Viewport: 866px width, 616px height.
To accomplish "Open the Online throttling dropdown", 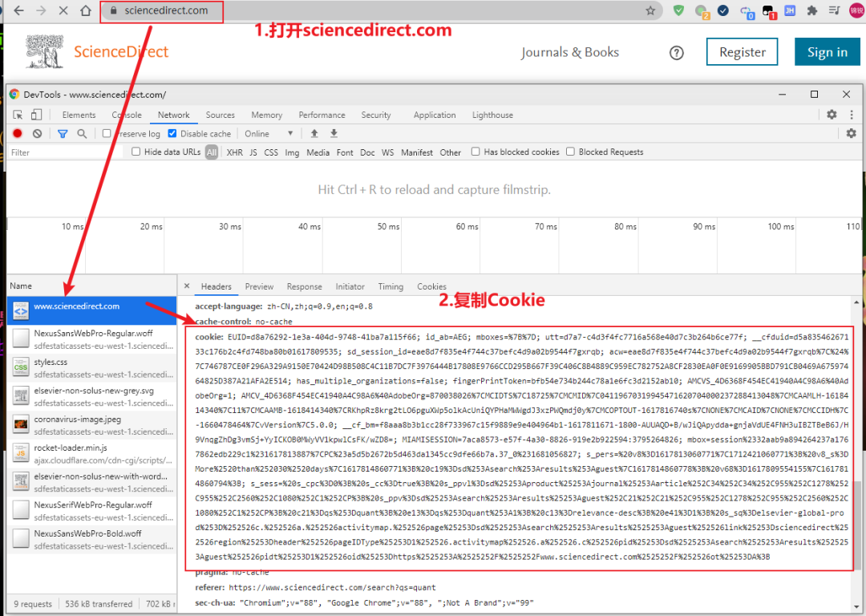I will (269, 134).
